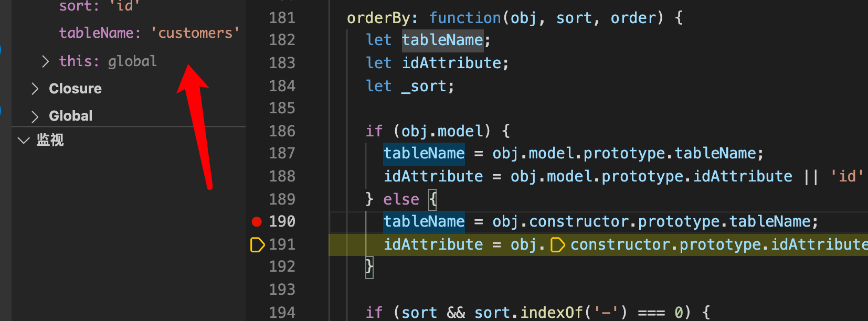Viewport: 868px width, 321px height.
Task: Click the closing brace on line 192
Action: click(x=369, y=267)
